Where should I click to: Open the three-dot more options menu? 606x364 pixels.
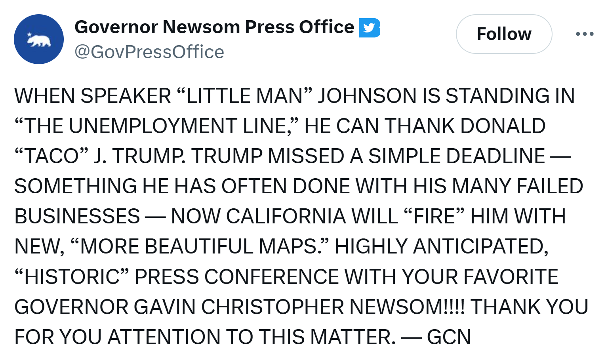[585, 34]
